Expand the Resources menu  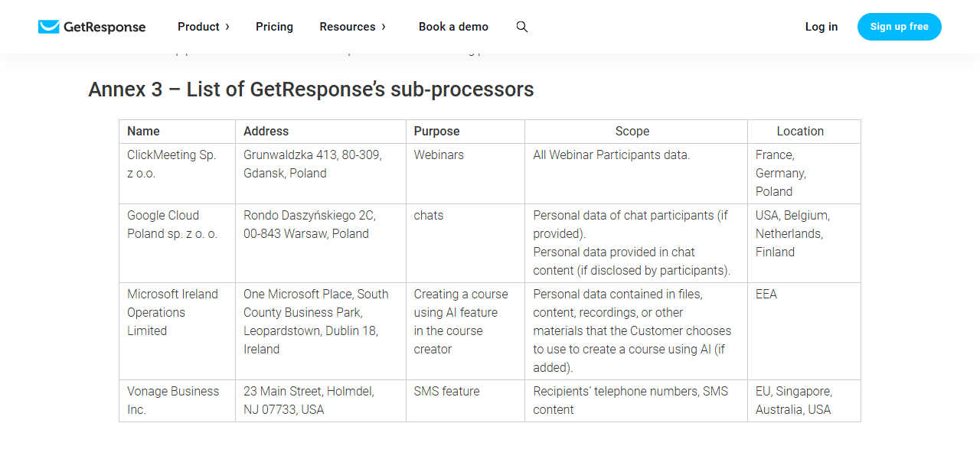point(353,27)
